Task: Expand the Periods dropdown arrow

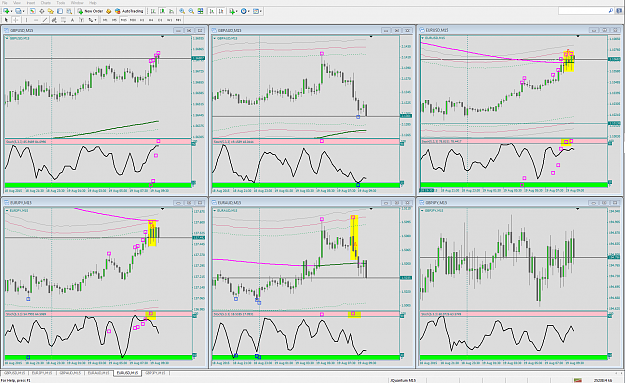Action: 249,11
